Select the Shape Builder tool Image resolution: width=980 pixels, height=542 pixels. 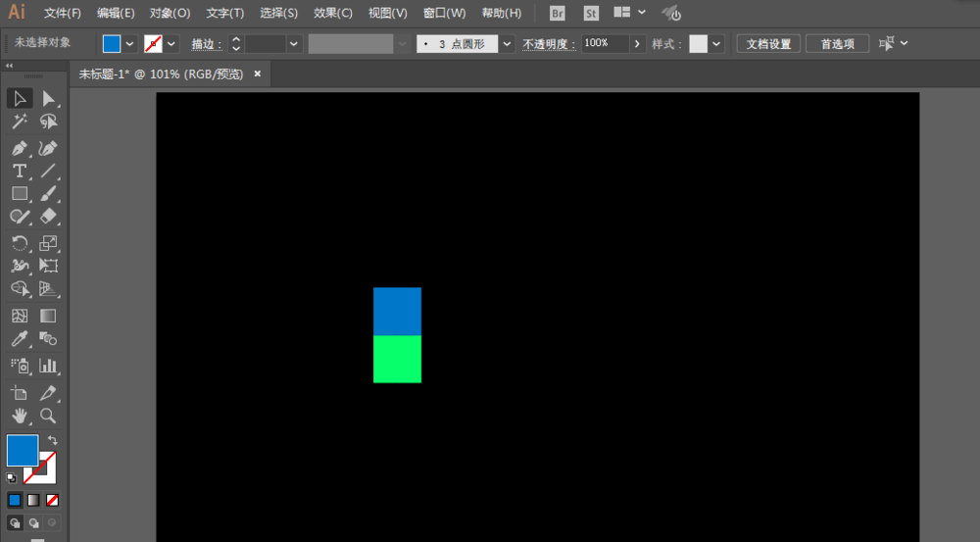20,288
